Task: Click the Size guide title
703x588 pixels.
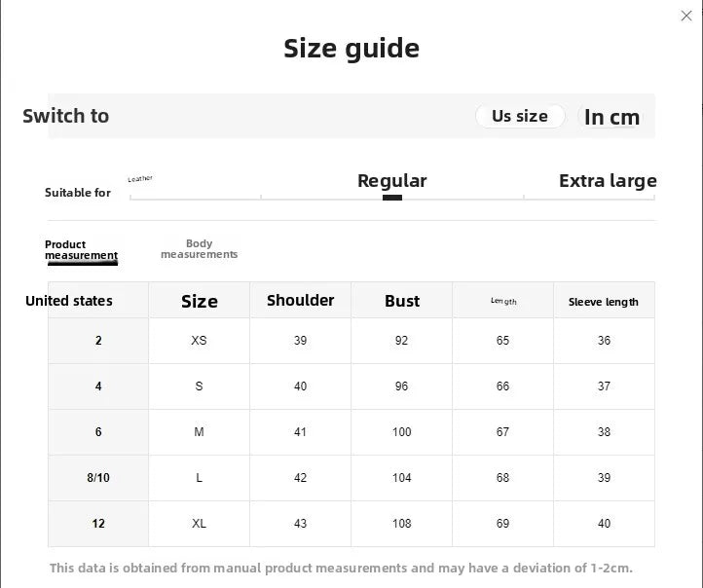Action: 351,49
